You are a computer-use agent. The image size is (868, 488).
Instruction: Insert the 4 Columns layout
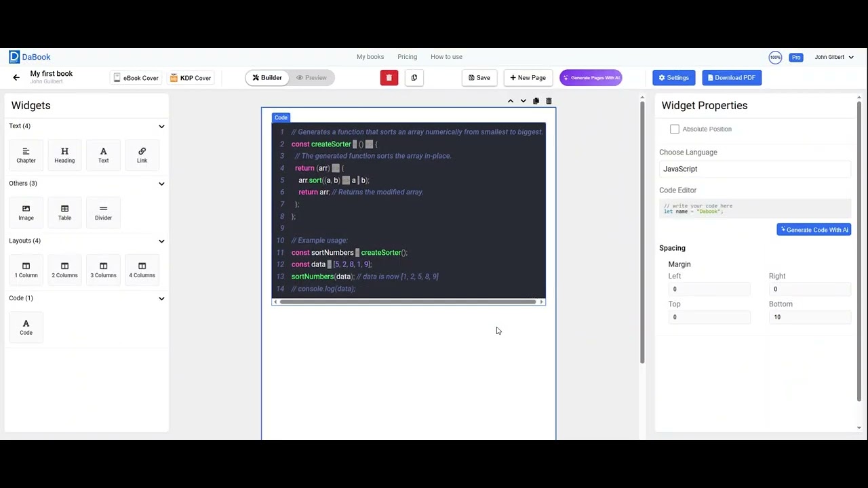tap(142, 270)
